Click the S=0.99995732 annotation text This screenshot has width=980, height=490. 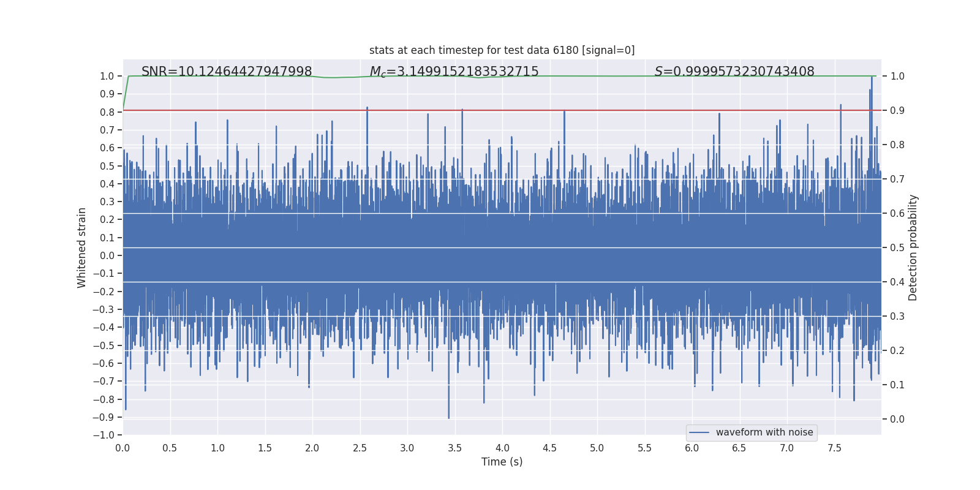pos(734,72)
